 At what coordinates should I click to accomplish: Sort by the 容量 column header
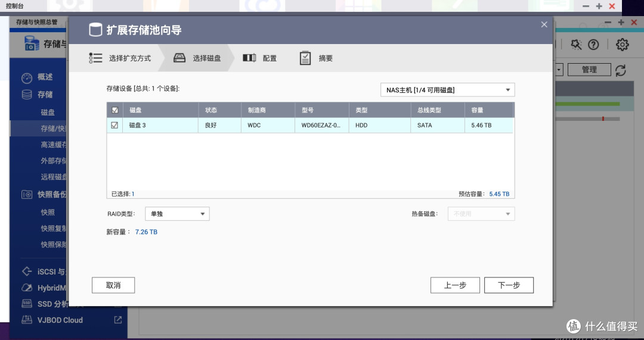click(x=488, y=110)
